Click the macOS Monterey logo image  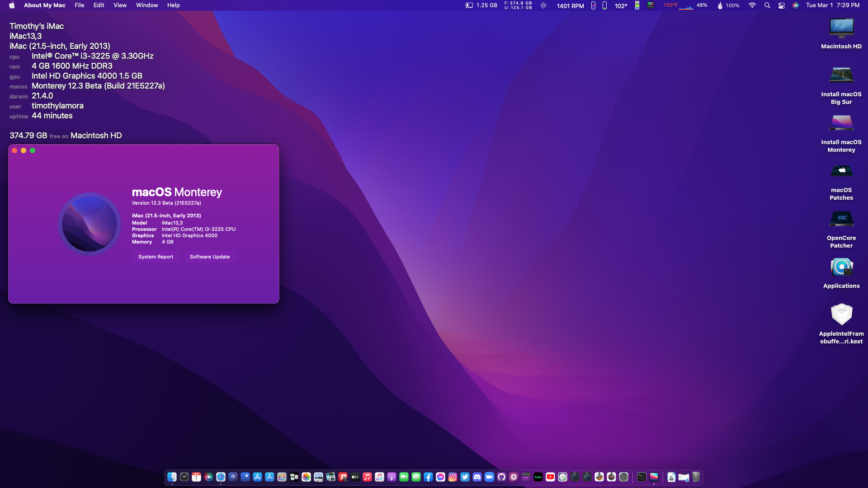click(x=90, y=224)
